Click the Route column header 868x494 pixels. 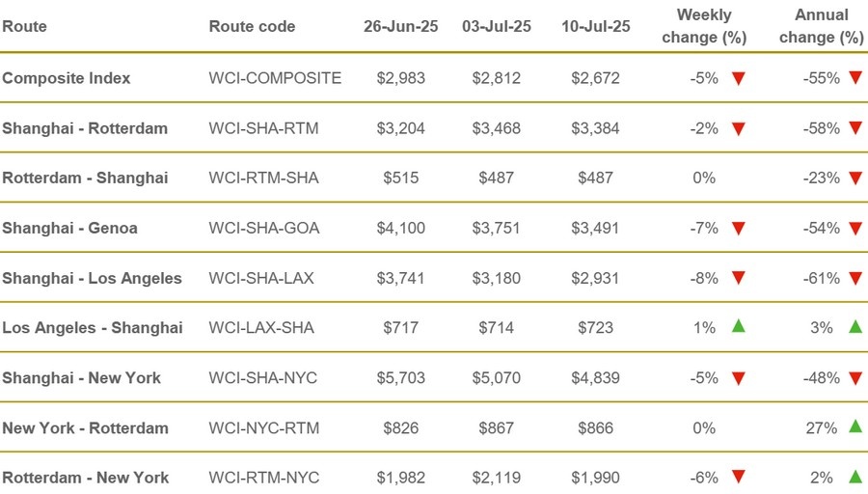point(24,26)
